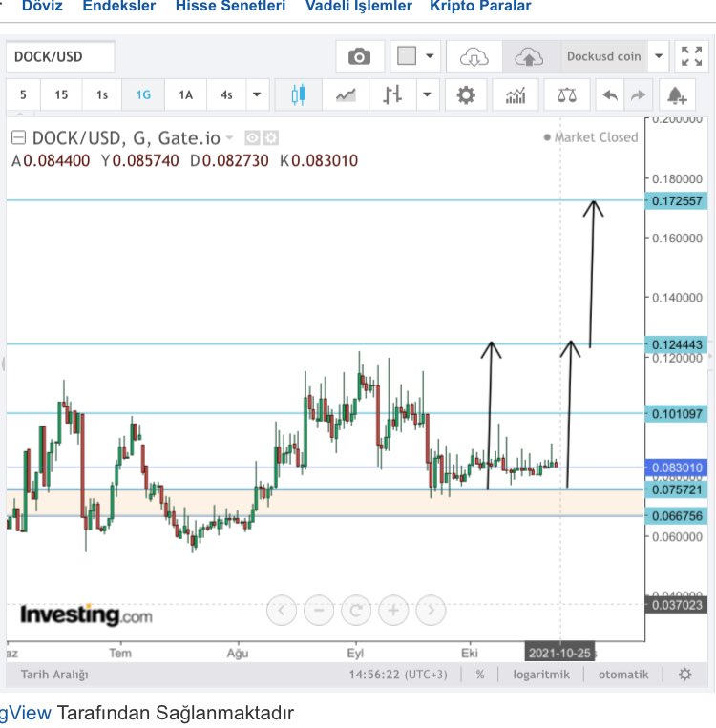Select the 1s hourly interval
The height and width of the screenshot is (728, 716).
click(x=102, y=94)
